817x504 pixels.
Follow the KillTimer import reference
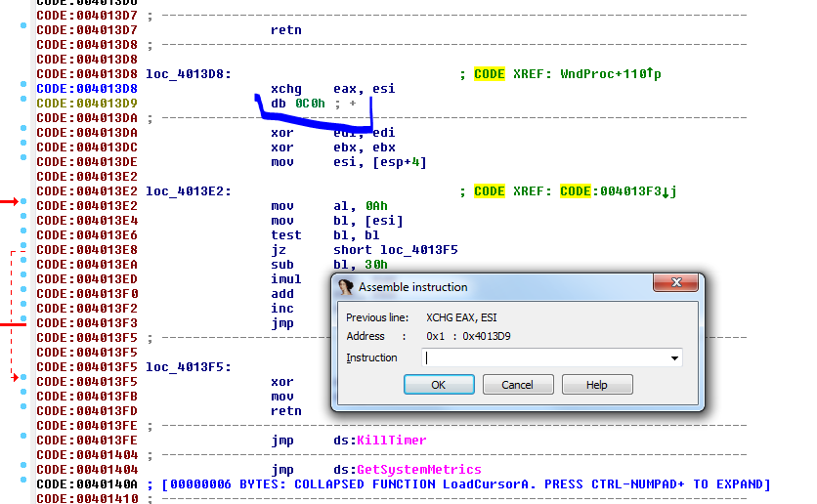click(392, 441)
